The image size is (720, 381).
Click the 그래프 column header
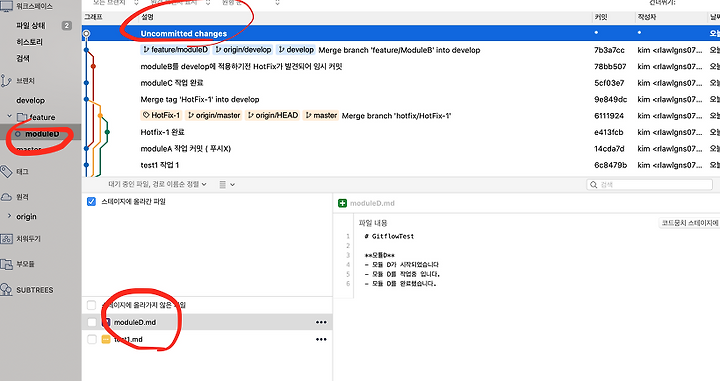[x=93, y=17]
